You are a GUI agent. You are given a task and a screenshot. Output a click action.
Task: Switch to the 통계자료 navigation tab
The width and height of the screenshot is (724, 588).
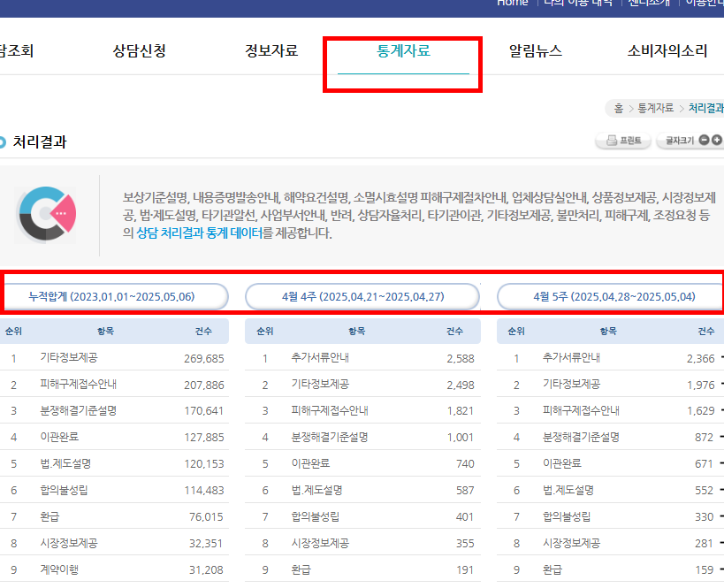(402, 51)
